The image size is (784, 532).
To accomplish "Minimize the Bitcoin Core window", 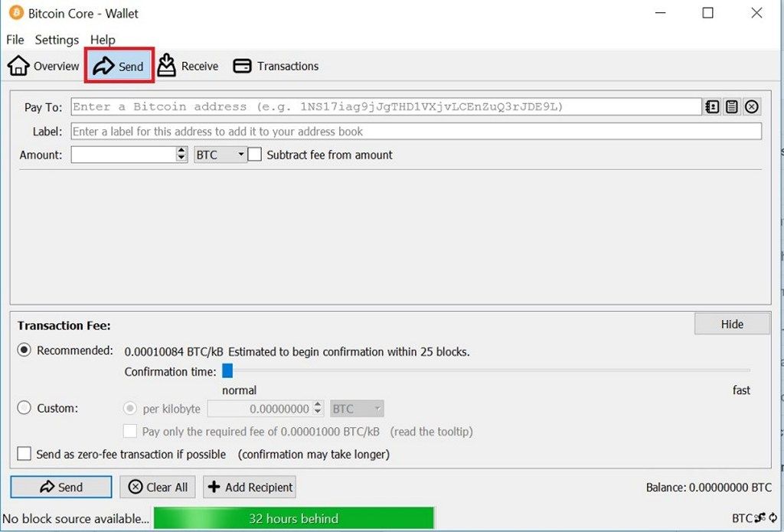I will pyautogui.click(x=661, y=13).
